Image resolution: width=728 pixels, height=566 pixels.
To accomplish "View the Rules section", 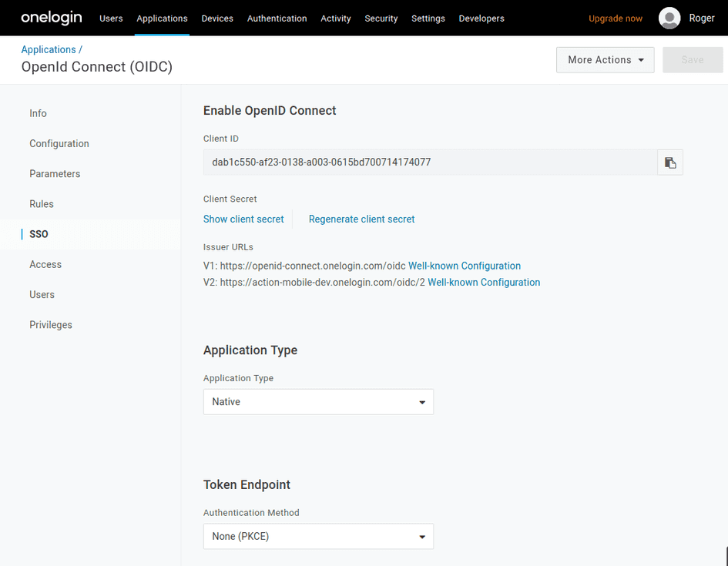I will click(x=41, y=203).
